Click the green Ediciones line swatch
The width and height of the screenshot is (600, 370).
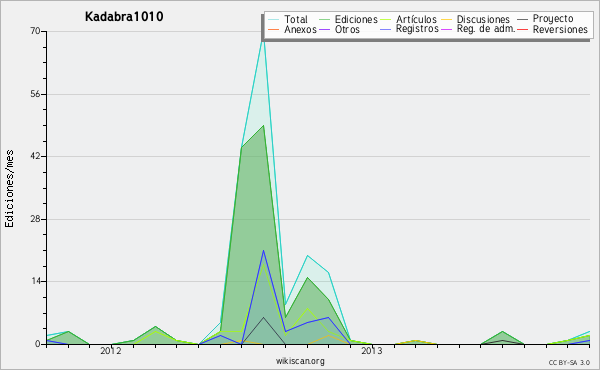pyautogui.click(x=324, y=19)
